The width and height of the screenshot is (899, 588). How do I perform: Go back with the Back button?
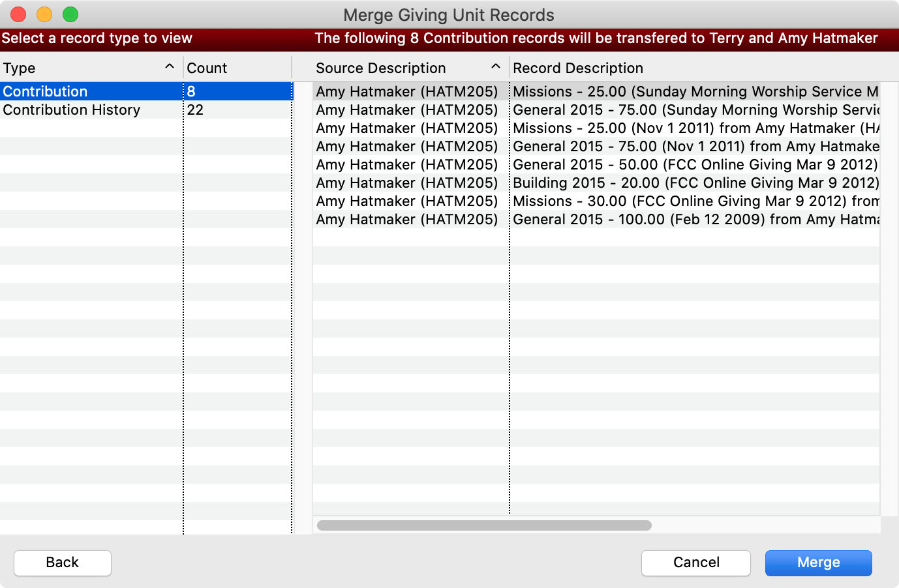coord(63,563)
